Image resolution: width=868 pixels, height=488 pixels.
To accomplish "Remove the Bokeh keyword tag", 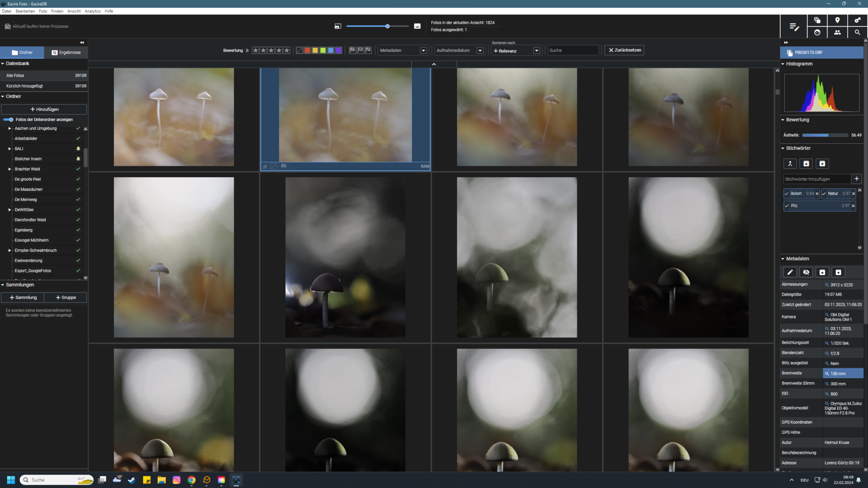I will (x=817, y=193).
